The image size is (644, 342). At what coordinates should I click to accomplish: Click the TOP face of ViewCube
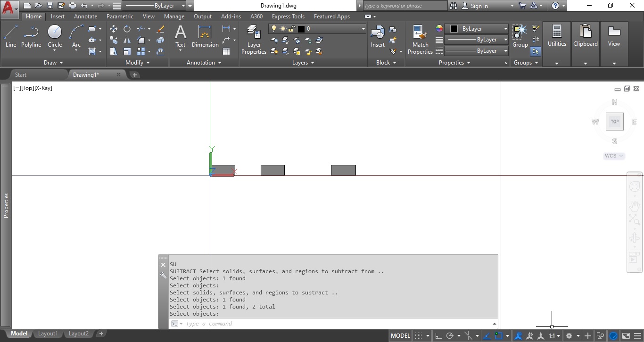point(614,122)
